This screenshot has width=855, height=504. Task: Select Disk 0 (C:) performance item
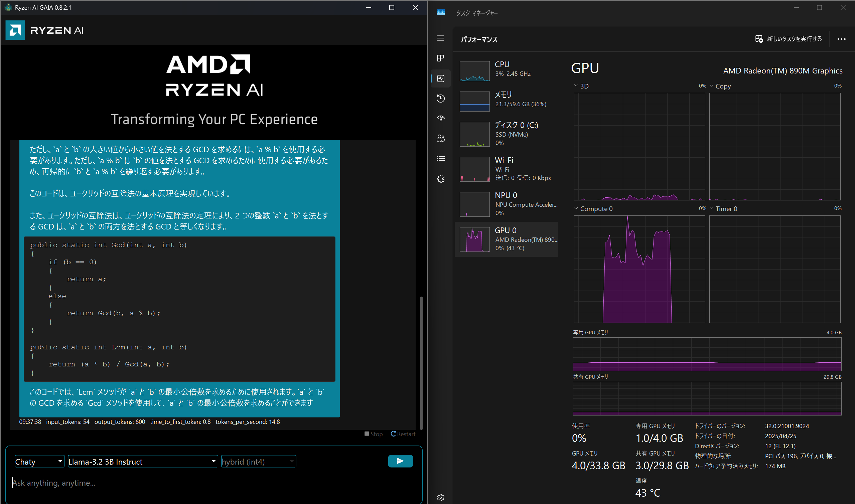[507, 134]
